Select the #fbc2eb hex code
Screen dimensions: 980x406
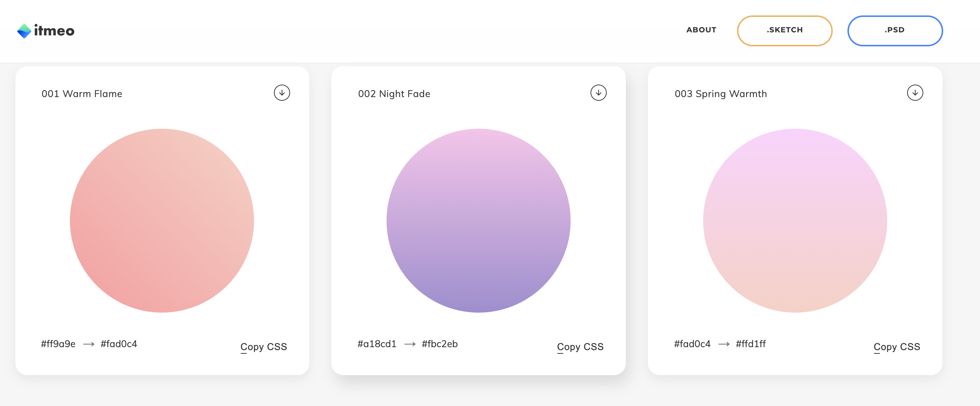(440, 343)
